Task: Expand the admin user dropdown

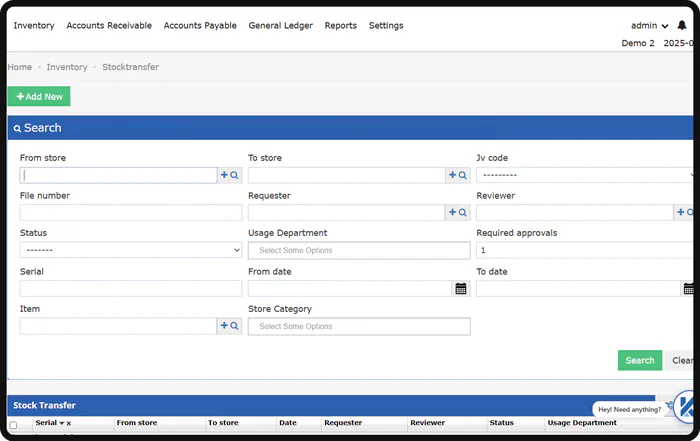Action: 649,25
